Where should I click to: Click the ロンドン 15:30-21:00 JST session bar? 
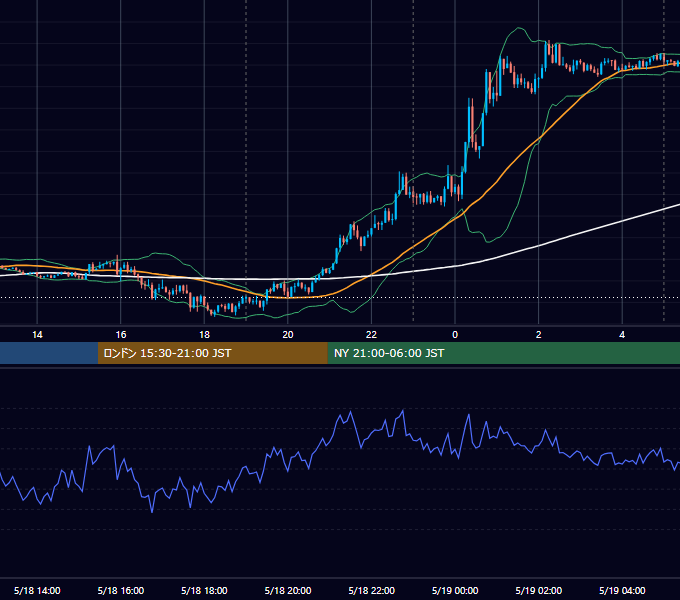212,353
